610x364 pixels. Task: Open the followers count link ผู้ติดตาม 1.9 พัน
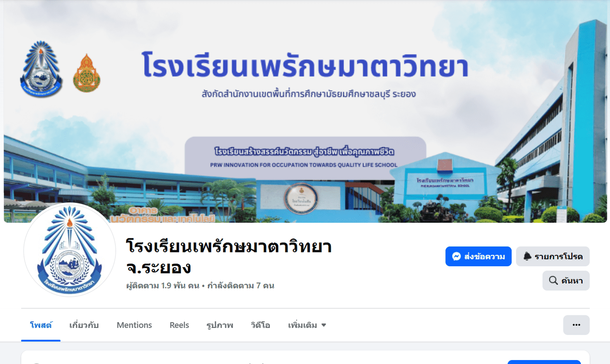coord(163,286)
